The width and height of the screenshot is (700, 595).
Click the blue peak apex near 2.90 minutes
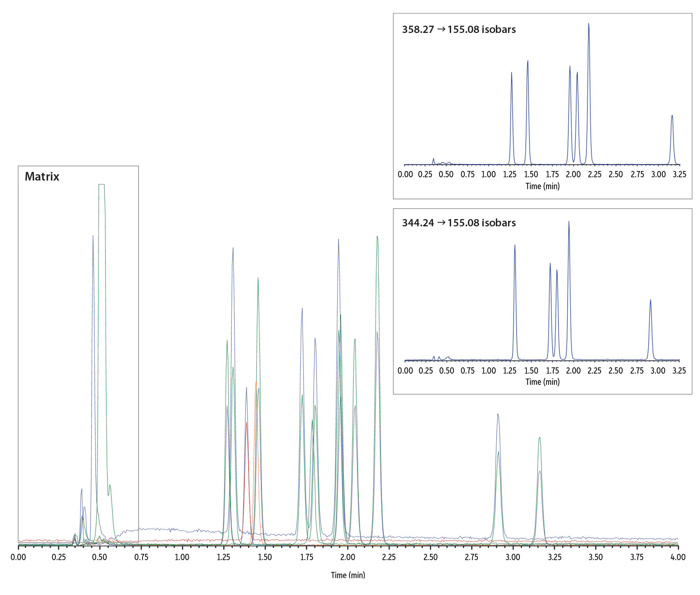[x=498, y=415]
